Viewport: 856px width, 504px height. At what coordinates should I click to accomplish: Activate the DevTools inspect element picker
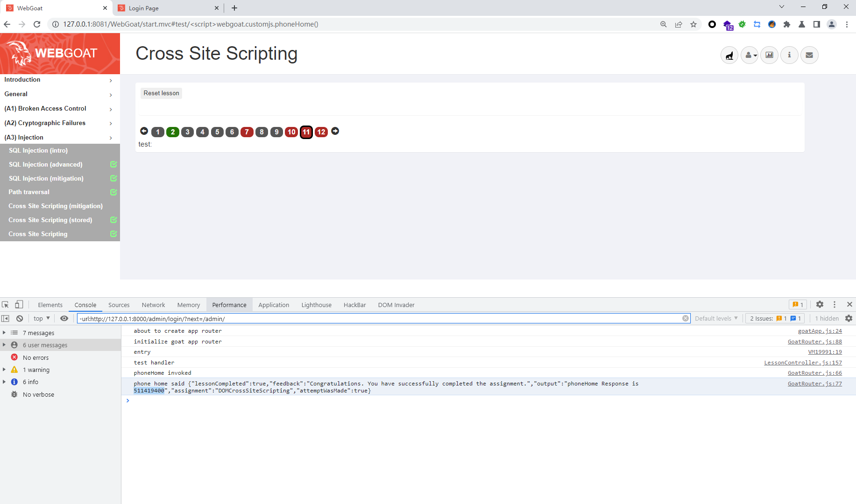pyautogui.click(x=6, y=305)
